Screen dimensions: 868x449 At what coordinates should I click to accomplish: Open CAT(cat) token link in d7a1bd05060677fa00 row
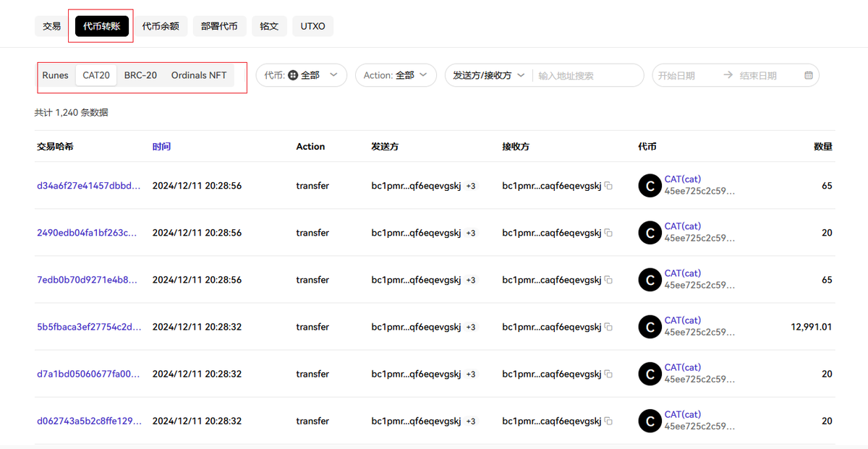point(683,367)
